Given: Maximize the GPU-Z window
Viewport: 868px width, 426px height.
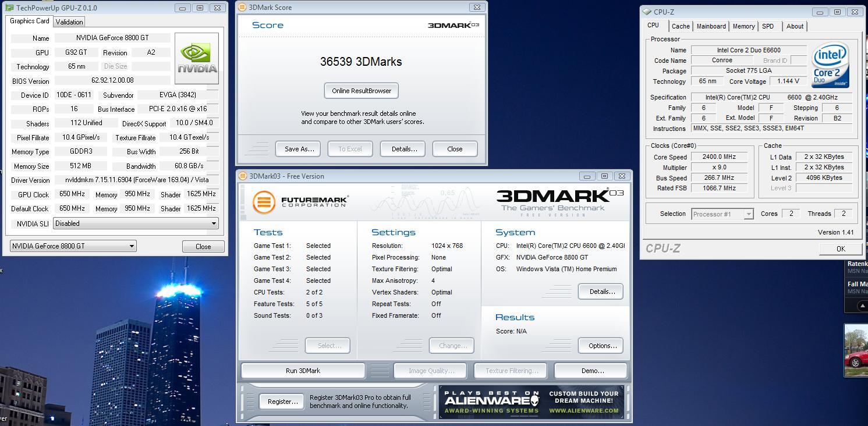Looking at the screenshot, I should pyautogui.click(x=200, y=8).
